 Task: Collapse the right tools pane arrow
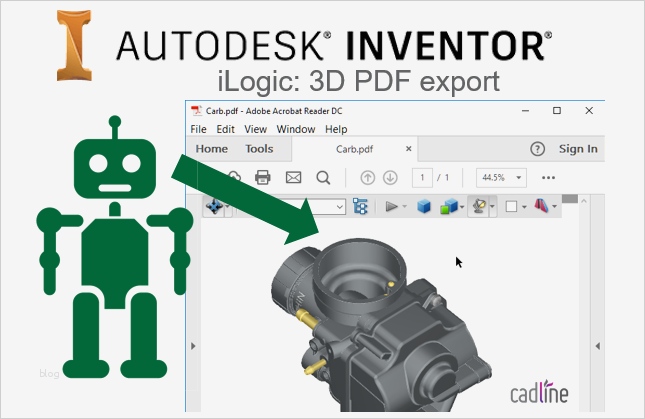(598, 346)
